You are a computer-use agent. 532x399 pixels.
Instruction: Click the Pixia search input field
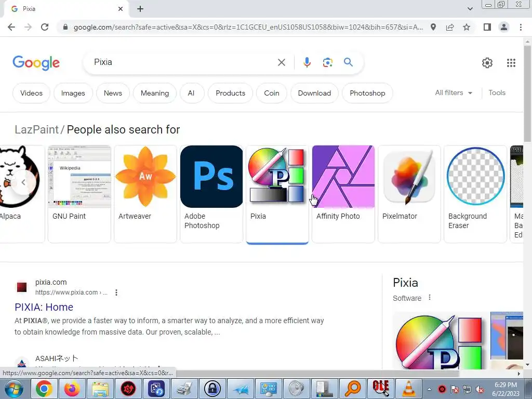[x=183, y=62]
